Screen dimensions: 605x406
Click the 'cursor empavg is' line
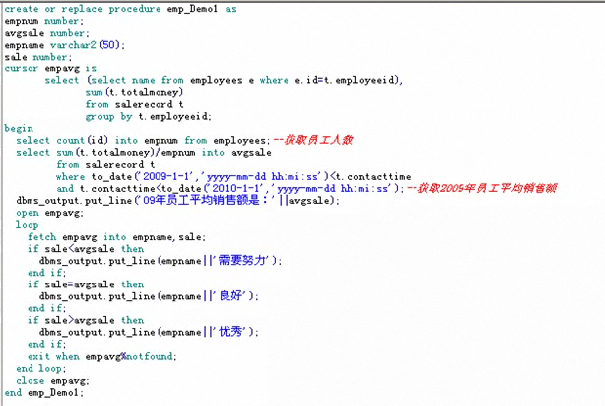[x=51, y=69]
